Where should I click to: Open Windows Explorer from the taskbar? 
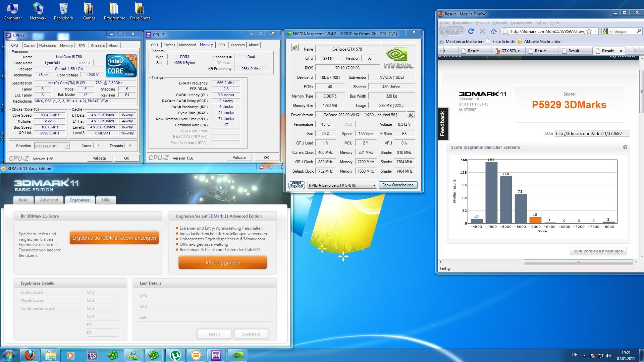click(50, 355)
